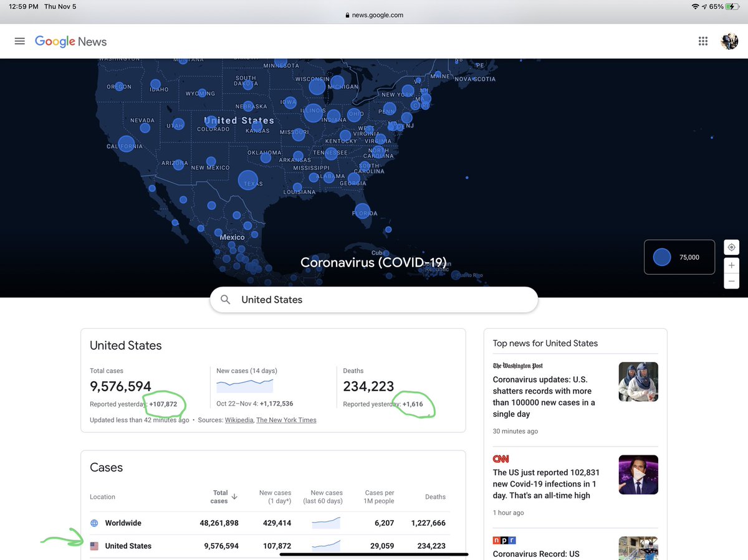The width and height of the screenshot is (748, 560).
Task: Click the Worldwide globe icon
Action: (x=94, y=523)
